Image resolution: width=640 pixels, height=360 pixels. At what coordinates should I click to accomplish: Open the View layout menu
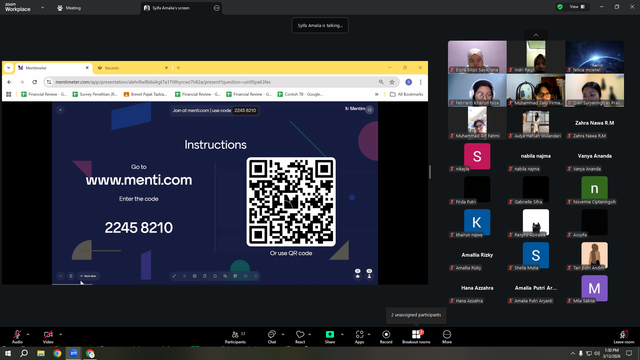[x=577, y=7]
